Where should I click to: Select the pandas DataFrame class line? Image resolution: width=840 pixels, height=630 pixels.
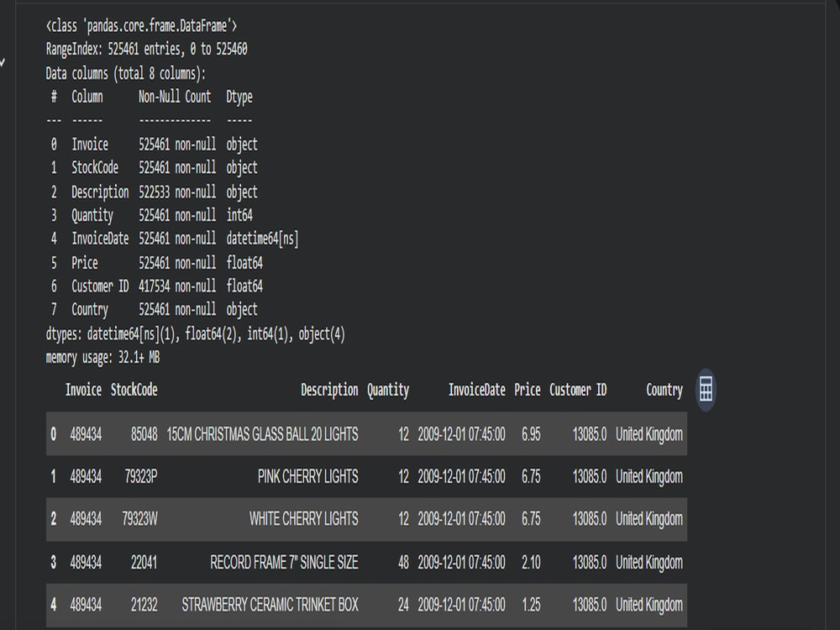141,26
